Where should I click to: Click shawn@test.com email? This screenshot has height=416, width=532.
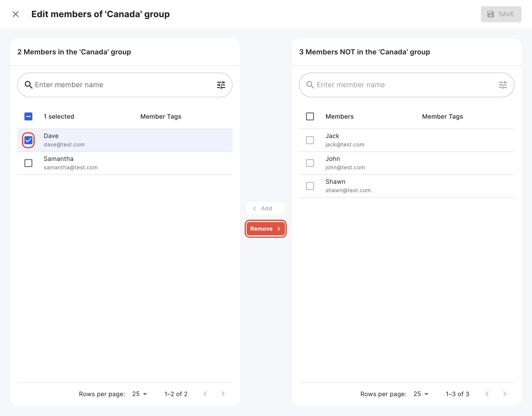pyautogui.click(x=348, y=190)
